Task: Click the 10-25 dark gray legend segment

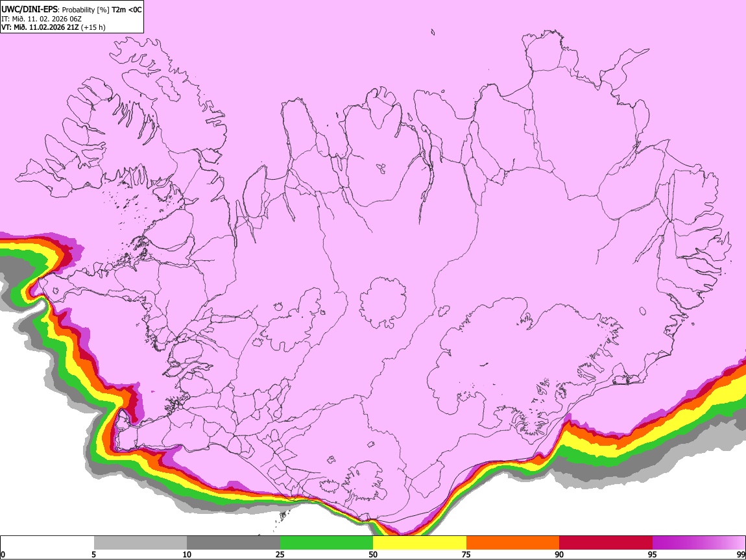Action: pos(234,543)
